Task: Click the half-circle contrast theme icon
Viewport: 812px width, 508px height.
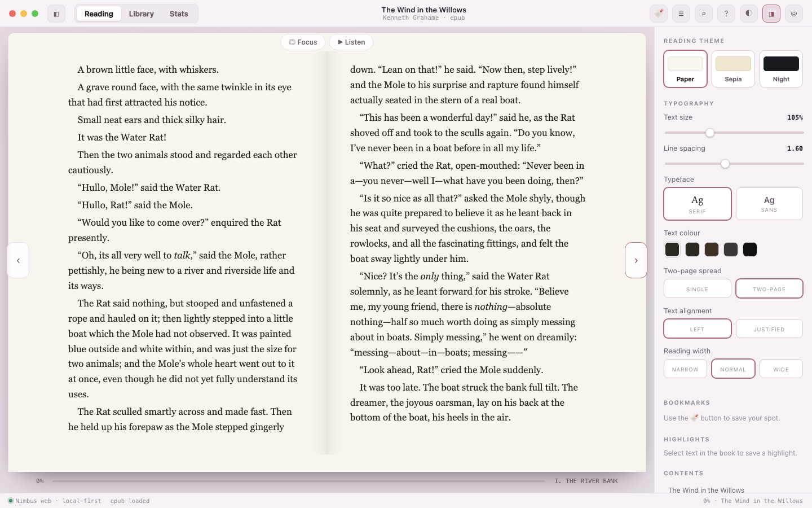Action: pyautogui.click(x=749, y=14)
